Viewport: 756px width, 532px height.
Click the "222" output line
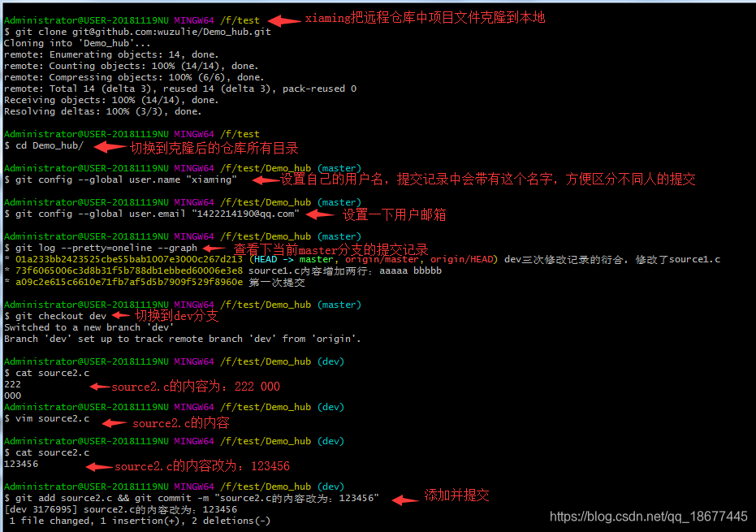click(12, 384)
